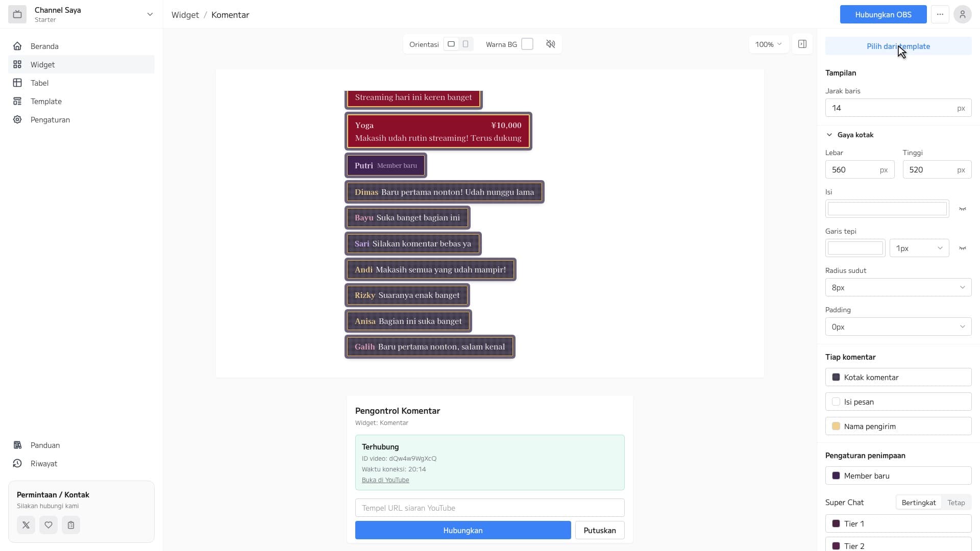
Task: Toggle visibility of the Isi fill color
Action: [963, 209]
